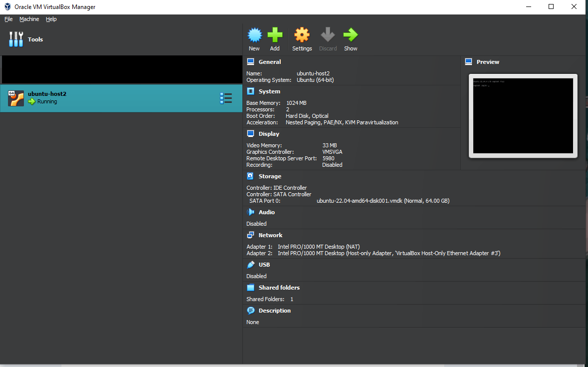The width and height of the screenshot is (588, 367).
Task: Click the green Show arrow icon
Action: click(351, 35)
